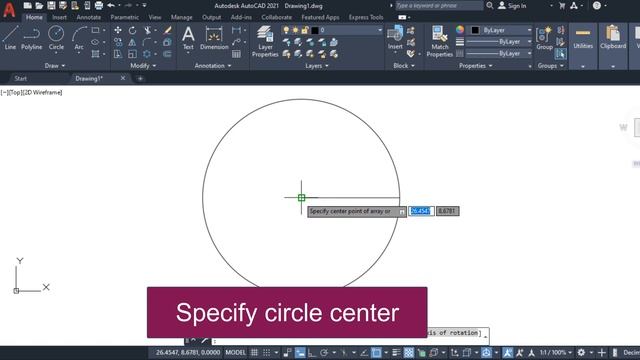Toggle object snap in status bar
This screenshot has width=640, height=360.
(x=376, y=353)
